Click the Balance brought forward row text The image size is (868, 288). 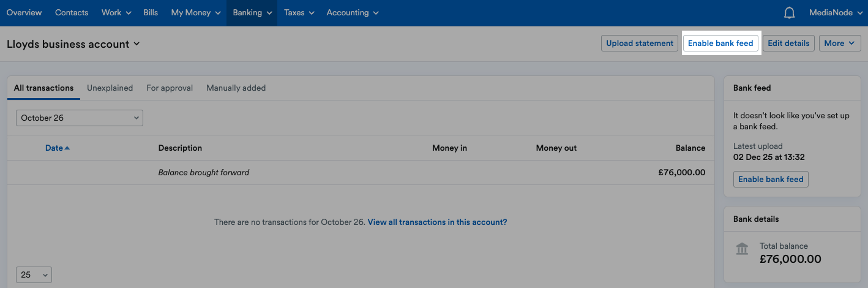[x=204, y=173]
